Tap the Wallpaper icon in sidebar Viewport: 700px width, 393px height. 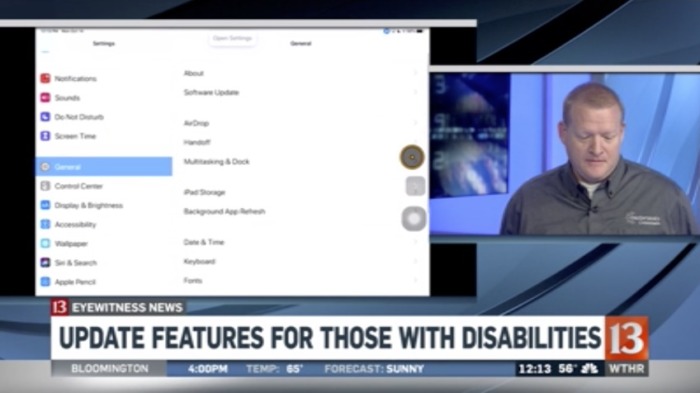pos(45,243)
